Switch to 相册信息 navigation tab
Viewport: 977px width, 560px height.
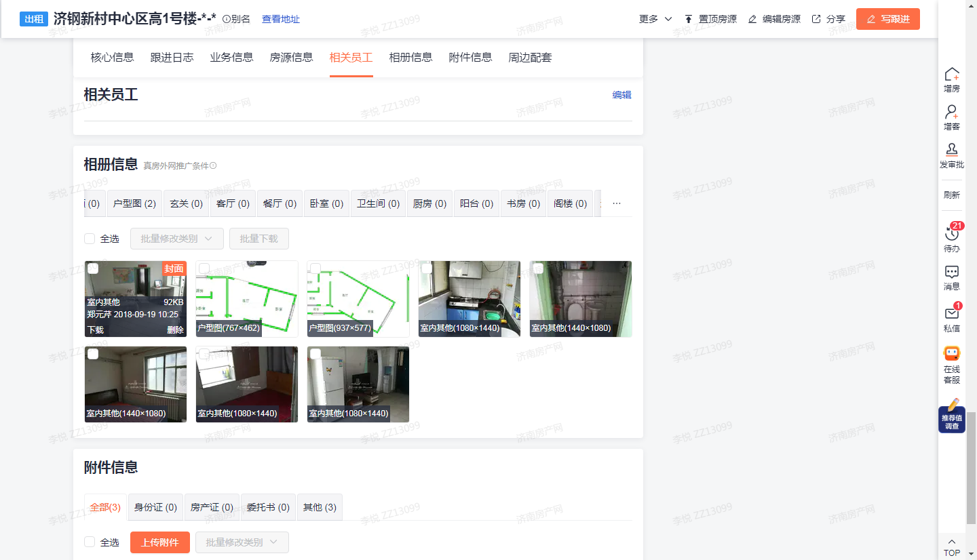click(x=410, y=58)
